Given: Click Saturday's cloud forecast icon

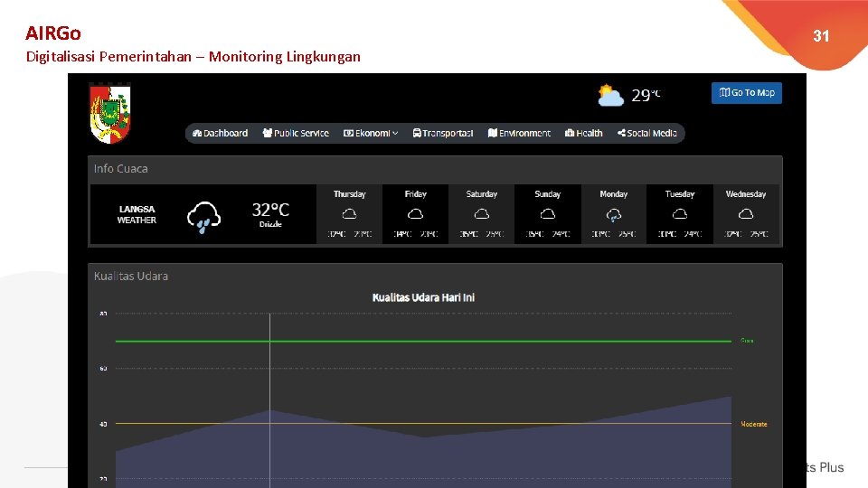Looking at the screenshot, I should pos(482,214).
